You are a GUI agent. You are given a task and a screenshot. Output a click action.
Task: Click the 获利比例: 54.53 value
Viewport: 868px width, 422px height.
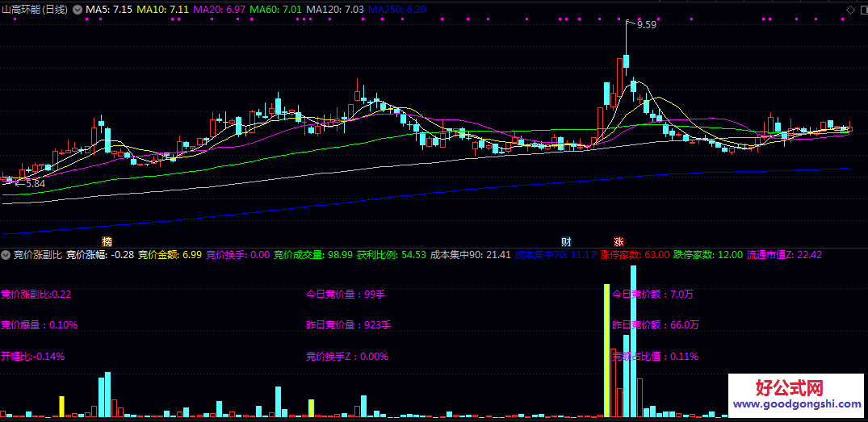tap(392, 255)
